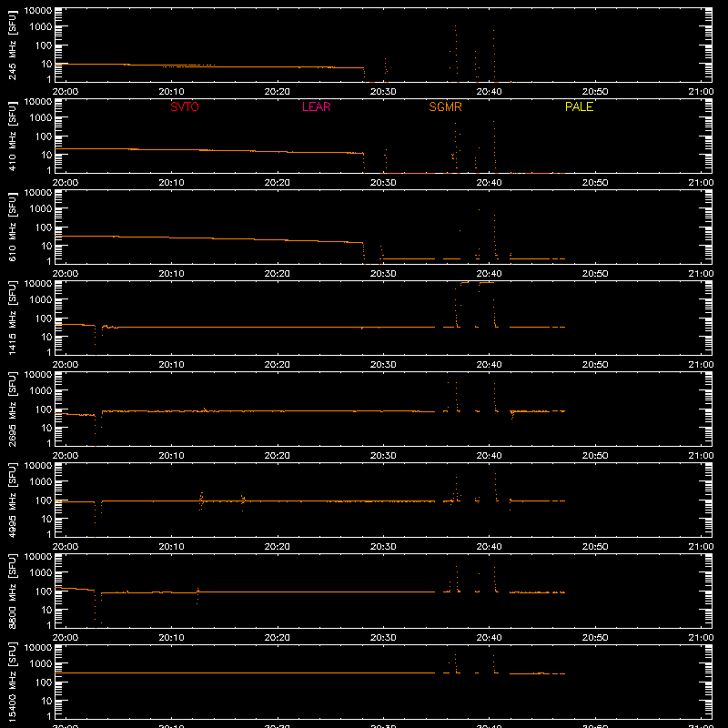Click 21:00 below the 610 MHz plot
The width and height of the screenshot is (728, 728).
click(x=701, y=274)
